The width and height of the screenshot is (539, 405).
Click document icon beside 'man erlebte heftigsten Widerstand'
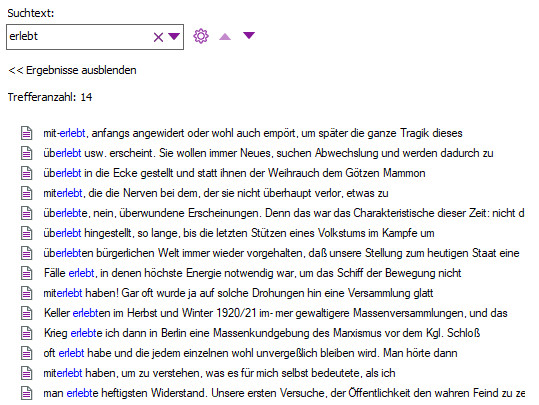click(x=27, y=393)
